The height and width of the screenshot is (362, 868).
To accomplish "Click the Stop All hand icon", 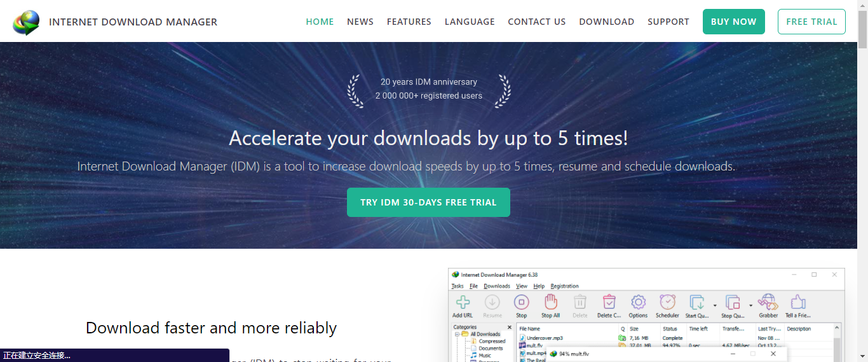I will point(550,302).
